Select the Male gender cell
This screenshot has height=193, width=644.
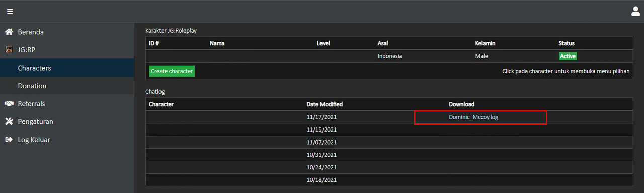click(481, 56)
